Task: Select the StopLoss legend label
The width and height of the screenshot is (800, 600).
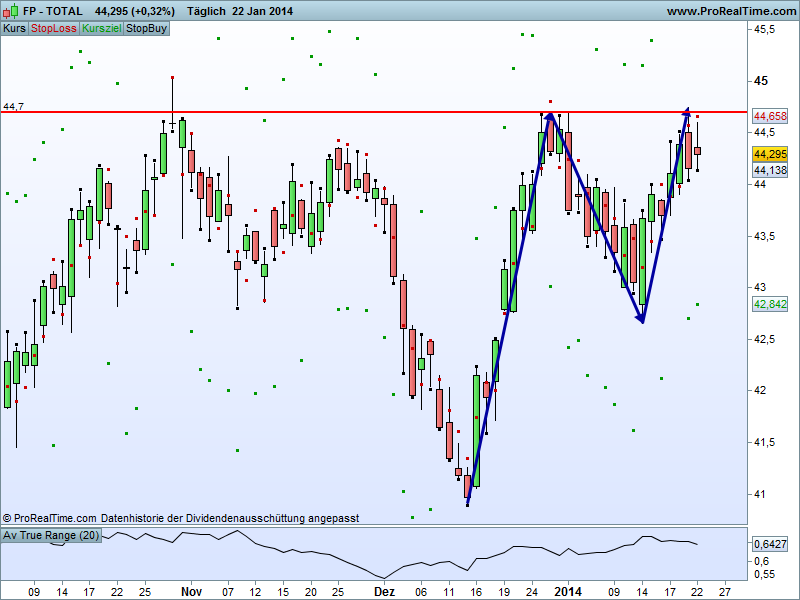Action: 54,28
